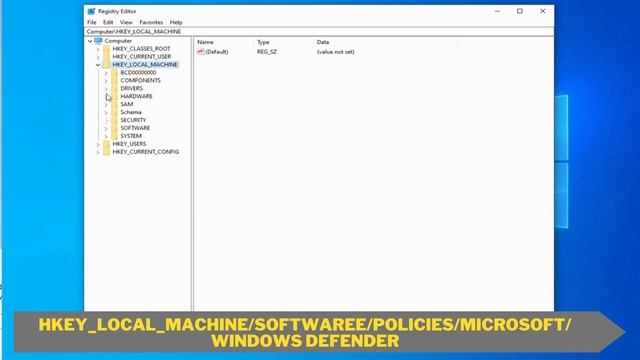Select the HKEY_CURRENT_CONFIG label

click(x=146, y=152)
